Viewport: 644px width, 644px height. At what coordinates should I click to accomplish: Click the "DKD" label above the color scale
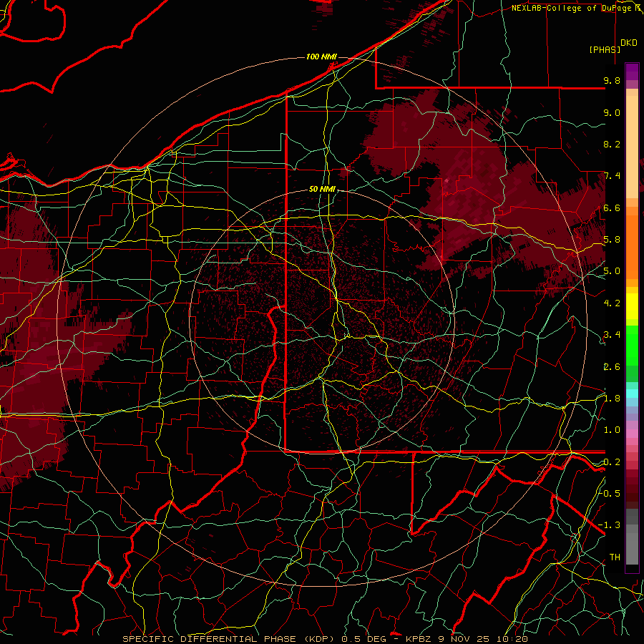click(629, 43)
